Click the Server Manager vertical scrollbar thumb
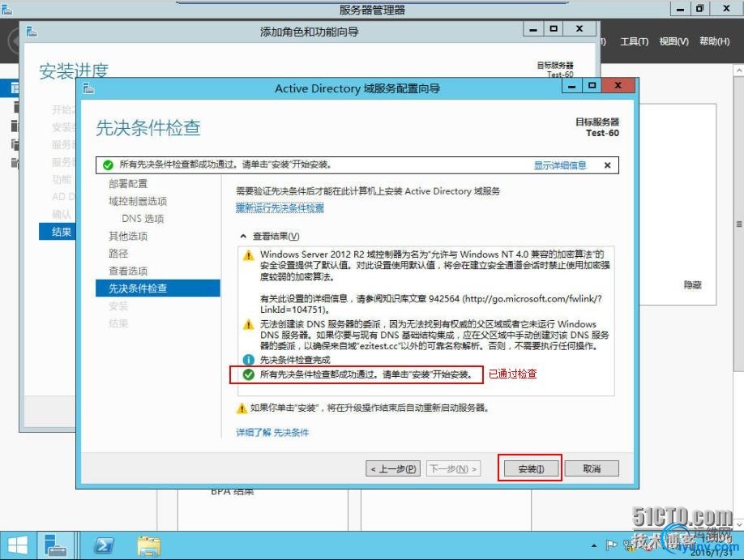 pos(739,223)
